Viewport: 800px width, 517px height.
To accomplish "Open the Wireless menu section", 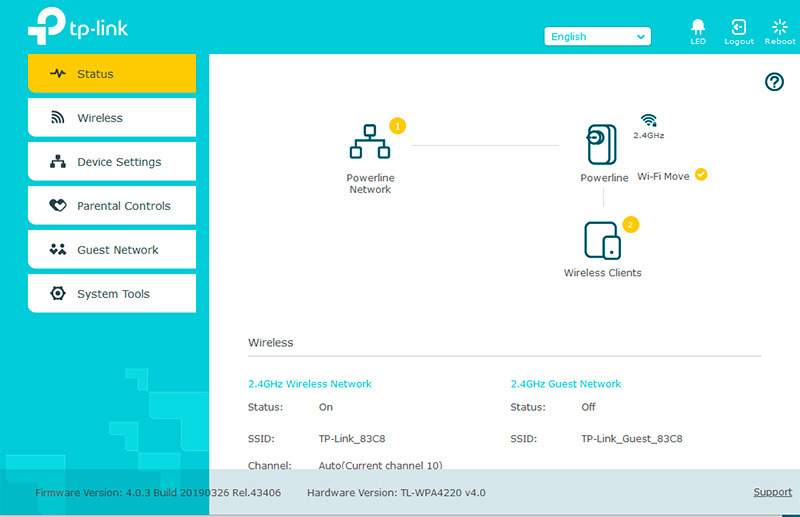I will point(112,118).
